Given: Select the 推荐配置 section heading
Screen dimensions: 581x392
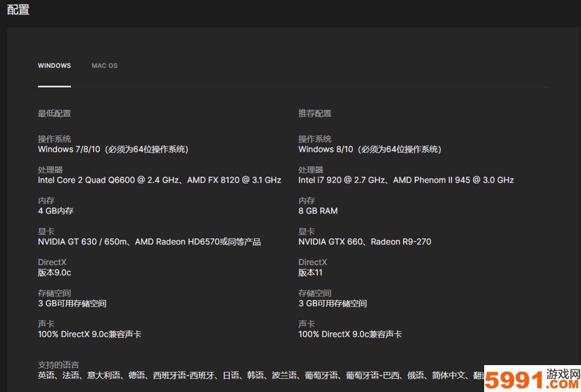Looking at the screenshot, I should click(315, 113).
